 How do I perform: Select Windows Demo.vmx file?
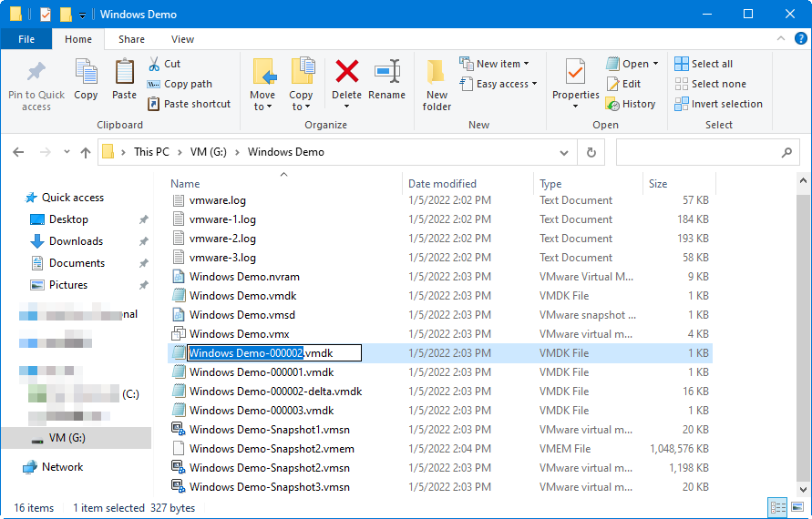click(240, 334)
